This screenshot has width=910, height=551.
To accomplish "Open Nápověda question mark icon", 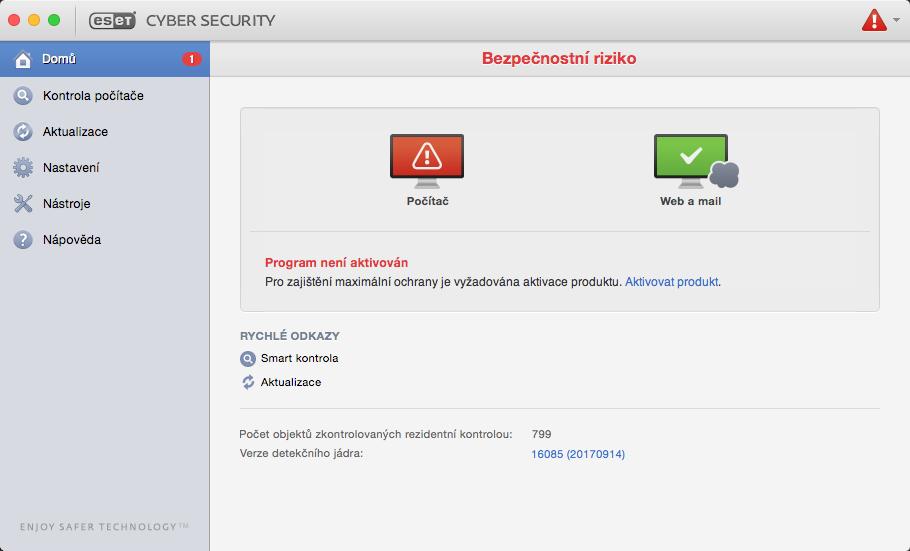I will coord(23,240).
